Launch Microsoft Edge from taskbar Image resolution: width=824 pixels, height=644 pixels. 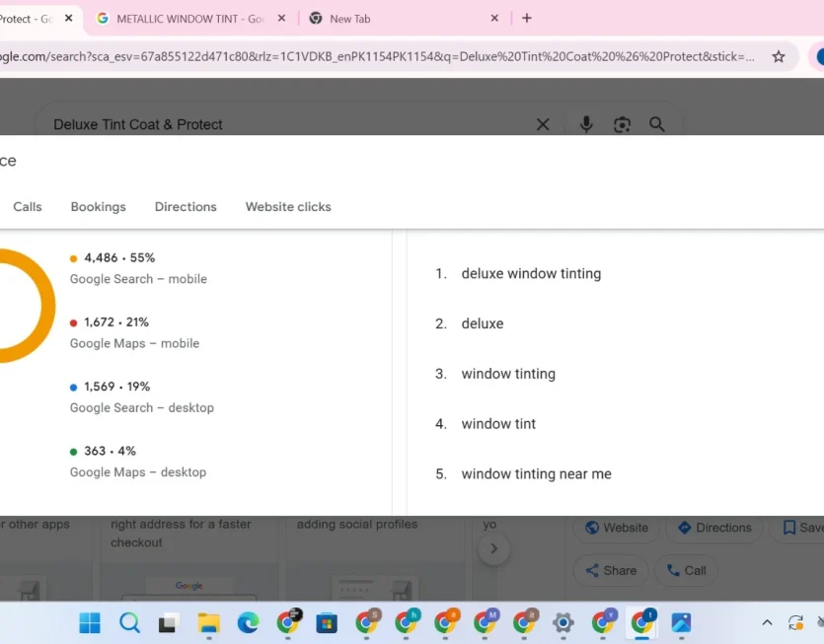pos(248,623)
